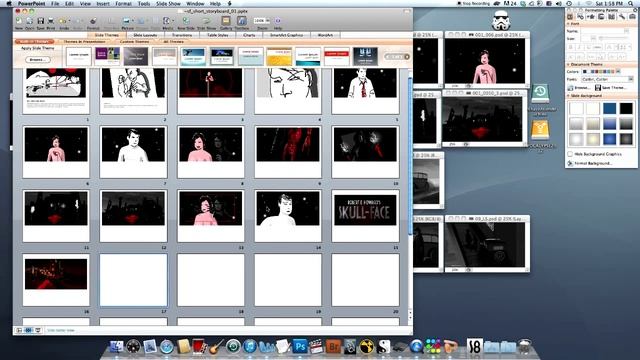Viewport: 640px width, 360px height.
Task: Apply the red banner theme thumbnail
Action: tap(337, 56)
